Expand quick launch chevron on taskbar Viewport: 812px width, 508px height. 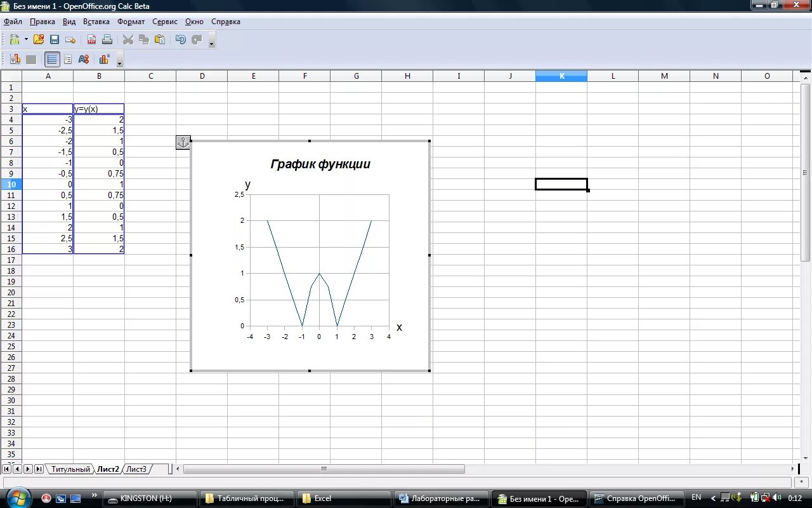click(x=95, y=495)
